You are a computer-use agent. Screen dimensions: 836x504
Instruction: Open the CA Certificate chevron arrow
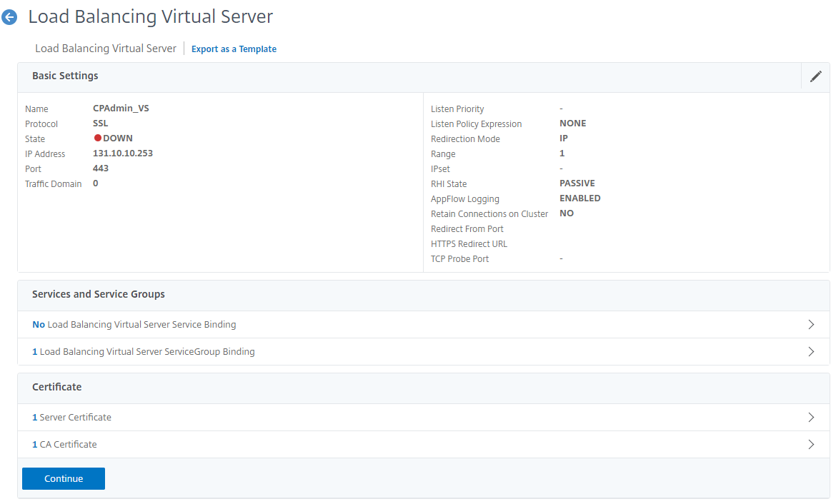[x=811, y=445]
